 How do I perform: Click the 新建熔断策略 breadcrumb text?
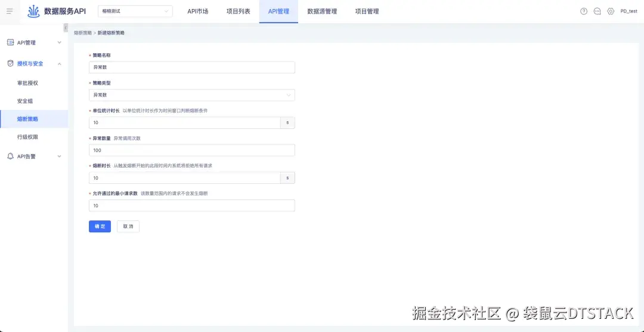pyautogui.click(x=111, y=32)
